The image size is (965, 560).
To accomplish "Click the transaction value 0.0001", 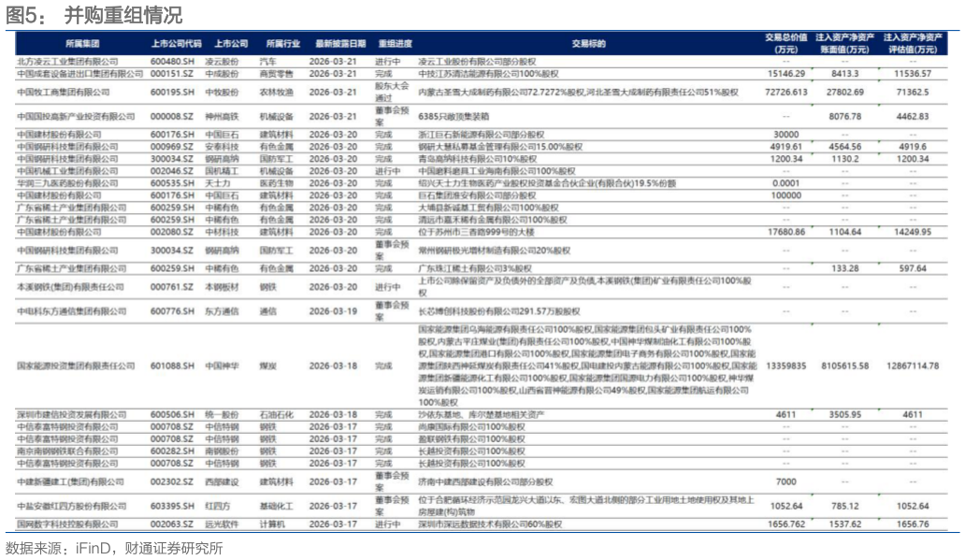I will pyautogui.click(x=785, y=183).
